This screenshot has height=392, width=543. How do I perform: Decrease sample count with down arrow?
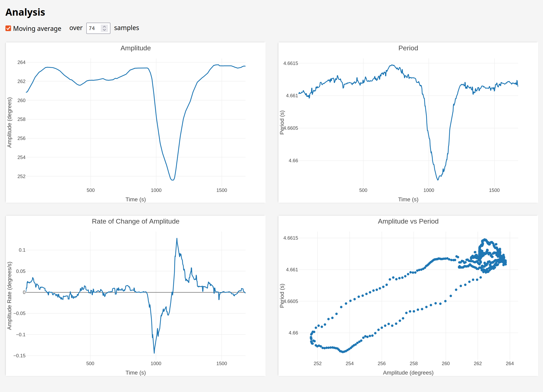[104, 30]
